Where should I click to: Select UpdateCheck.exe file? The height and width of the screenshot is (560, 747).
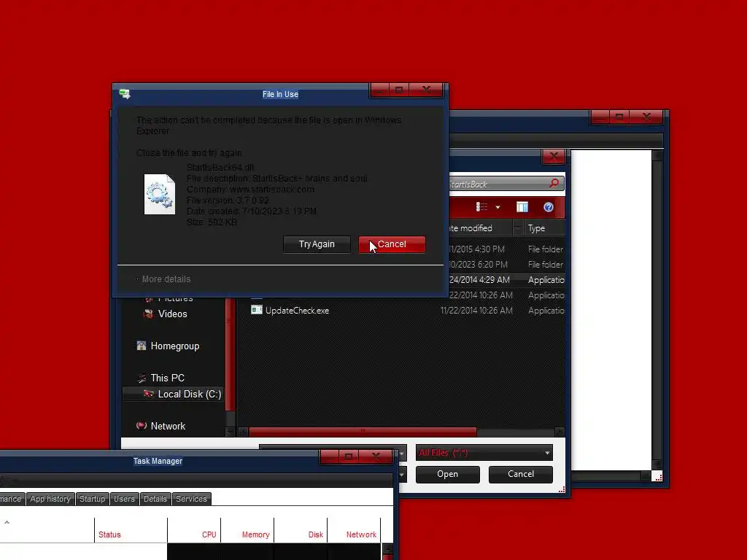(297, 311)
